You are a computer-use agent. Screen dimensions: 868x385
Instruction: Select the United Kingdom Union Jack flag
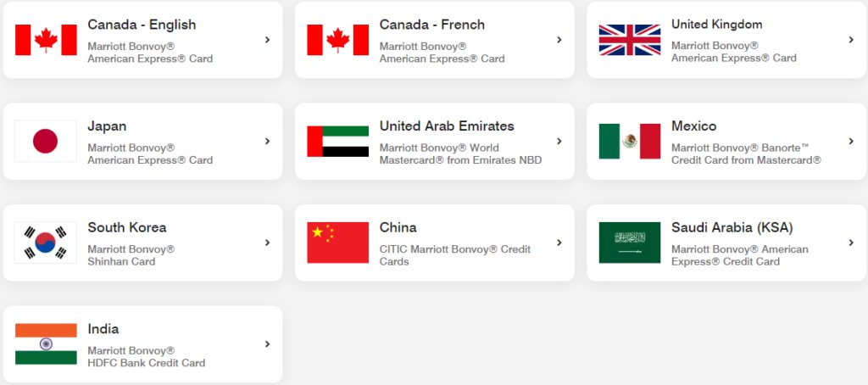(630, 40)
